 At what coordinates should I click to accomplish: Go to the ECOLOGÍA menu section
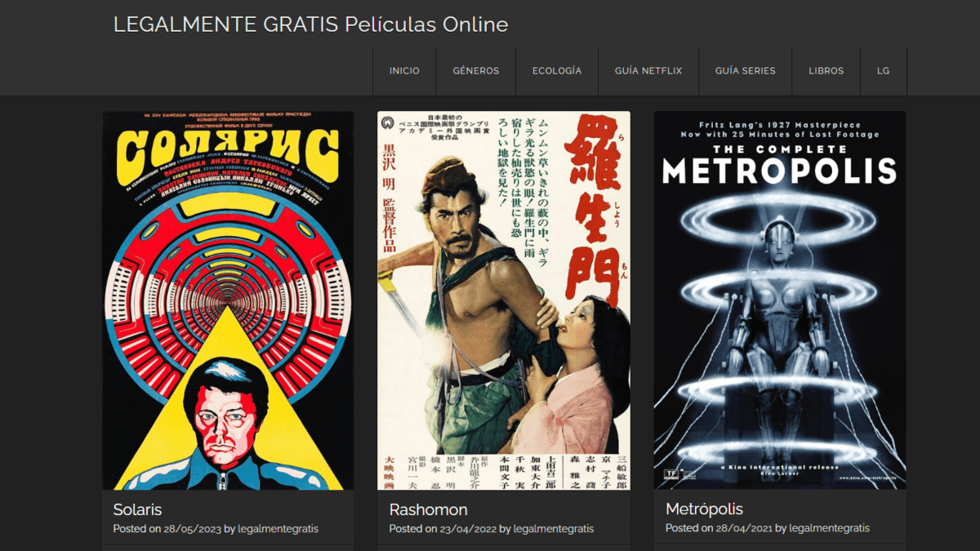(x=557, y=71)
